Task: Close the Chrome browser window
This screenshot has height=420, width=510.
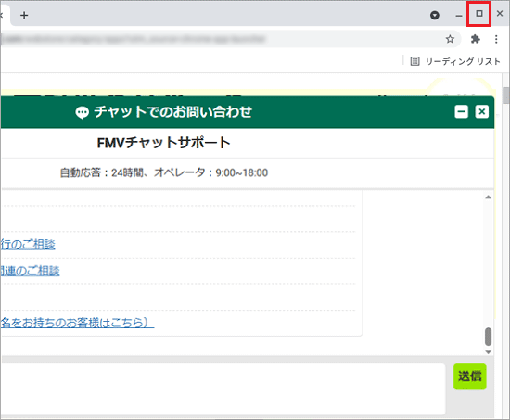Action: [500, 14]
